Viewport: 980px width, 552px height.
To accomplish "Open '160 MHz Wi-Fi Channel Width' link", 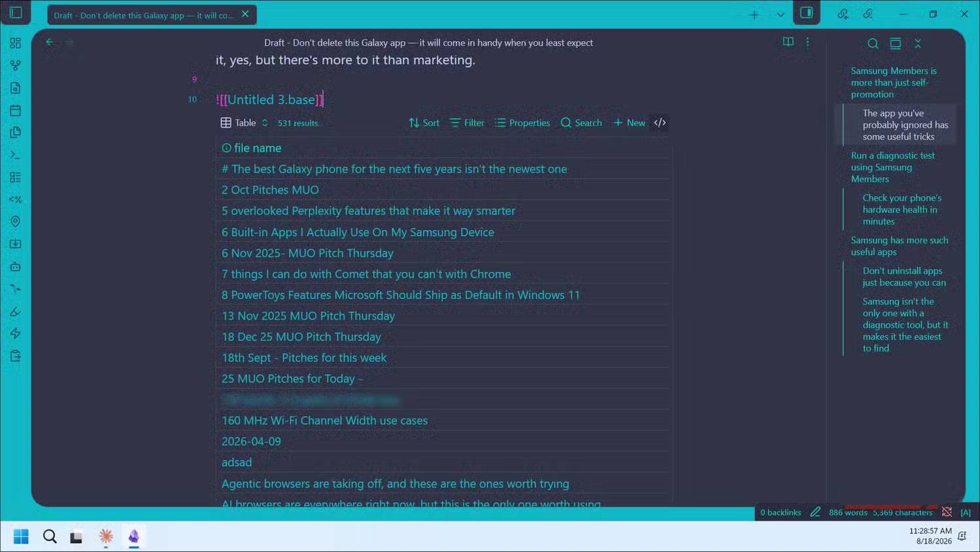I will coord(324,421).
